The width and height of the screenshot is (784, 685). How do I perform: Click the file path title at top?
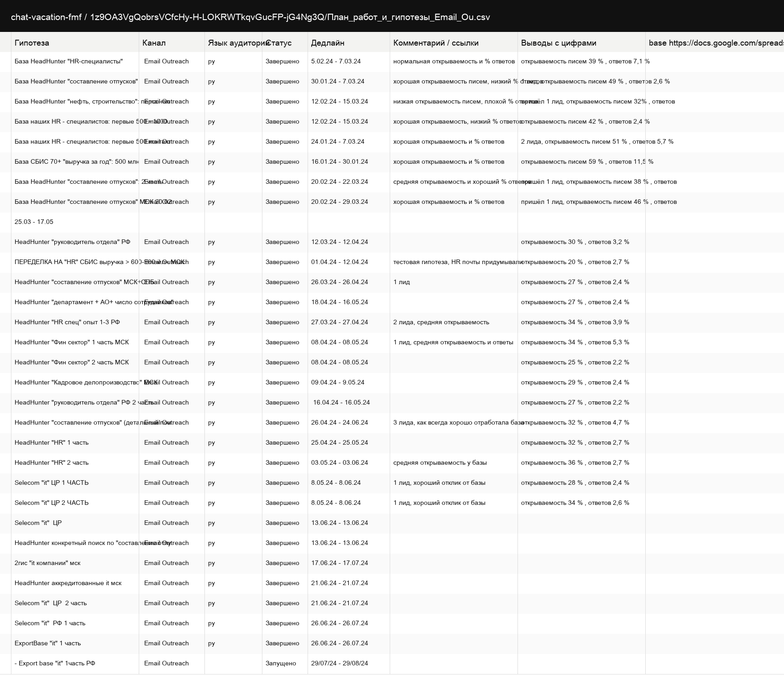click(x=251, y=17)
